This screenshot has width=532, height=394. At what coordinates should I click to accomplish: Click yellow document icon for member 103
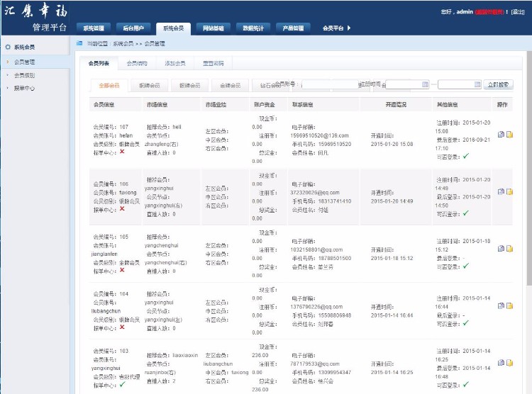coord(509,363)
